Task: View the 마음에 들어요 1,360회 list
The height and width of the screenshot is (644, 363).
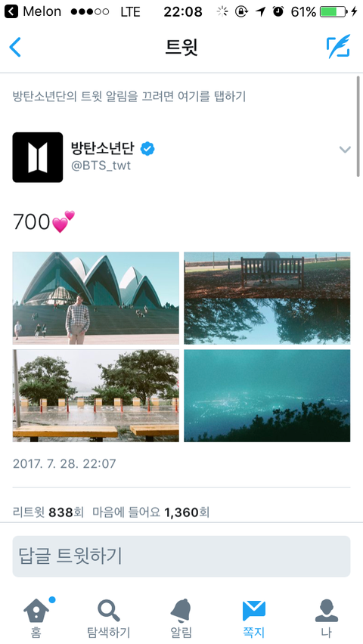Action: 151,512
